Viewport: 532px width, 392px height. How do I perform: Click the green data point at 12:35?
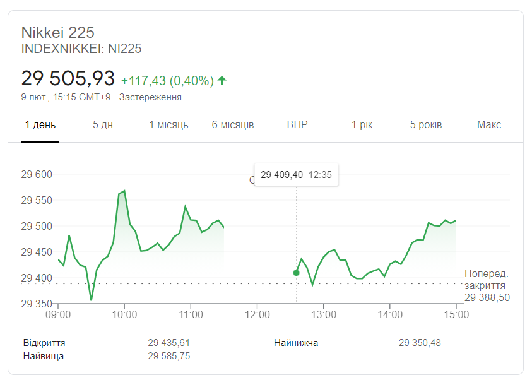[x=296, y=273]
